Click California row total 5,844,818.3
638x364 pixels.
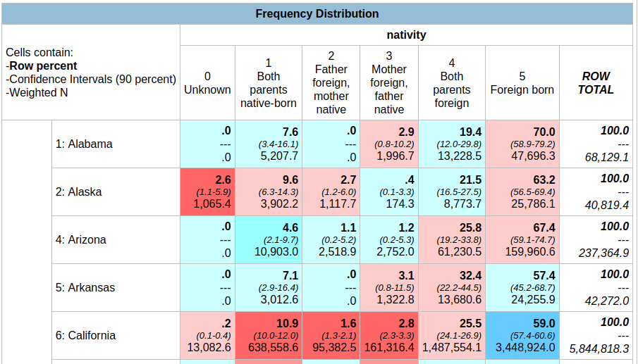[599, 349]
